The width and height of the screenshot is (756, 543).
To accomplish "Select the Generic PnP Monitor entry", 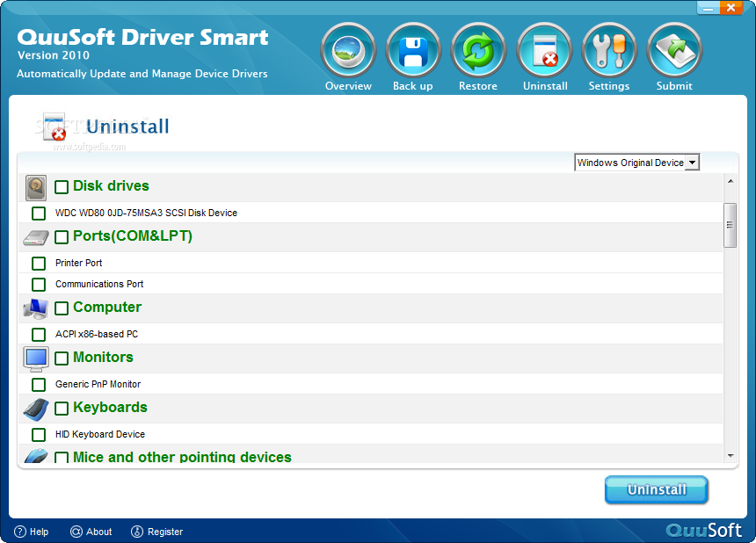I will click(x=98, y=385).
